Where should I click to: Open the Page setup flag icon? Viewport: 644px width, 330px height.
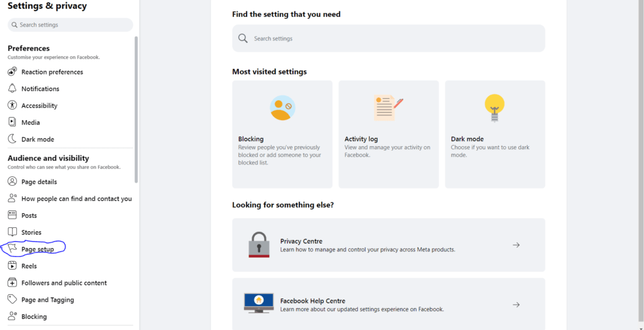tap(13, 249)
